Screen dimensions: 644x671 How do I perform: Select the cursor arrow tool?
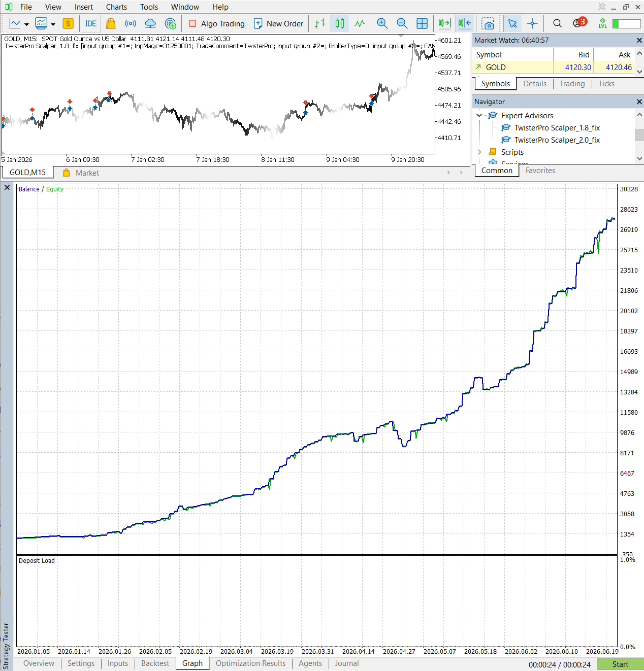(x=512, y=23)
